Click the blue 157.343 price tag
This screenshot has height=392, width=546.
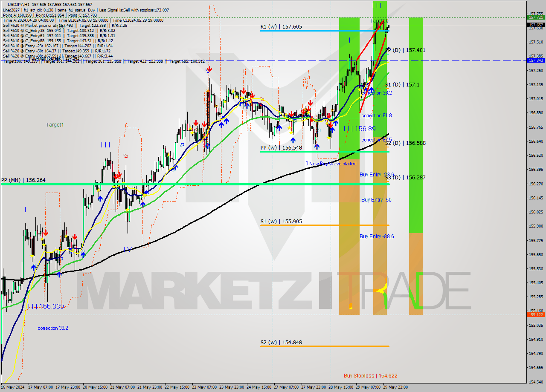536,61
